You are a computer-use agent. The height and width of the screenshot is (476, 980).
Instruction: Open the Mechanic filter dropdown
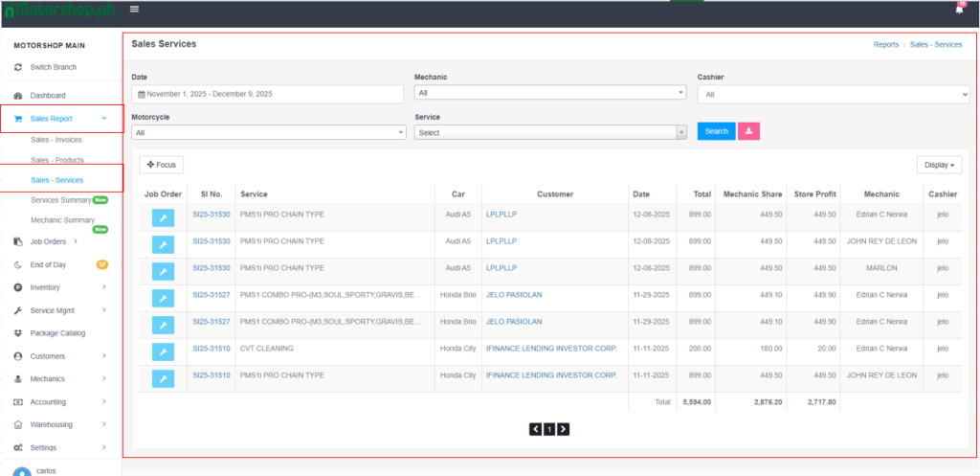550,93
